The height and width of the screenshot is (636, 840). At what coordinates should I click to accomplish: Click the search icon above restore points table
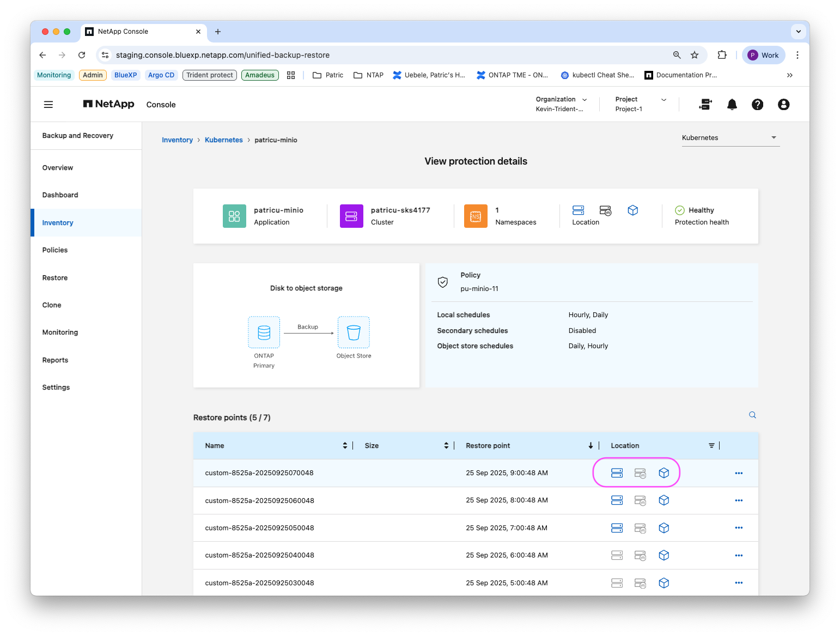pos(752,415)
